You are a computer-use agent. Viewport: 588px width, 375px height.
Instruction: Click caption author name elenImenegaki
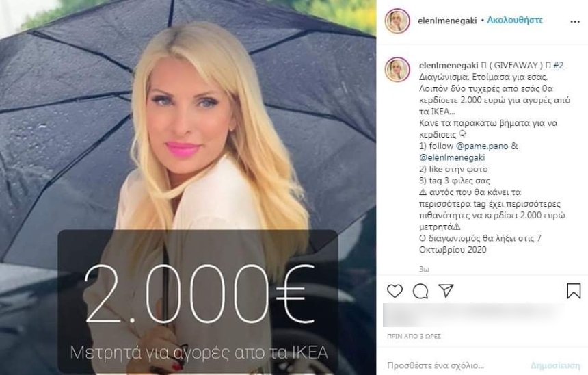[x=449, y=65]
